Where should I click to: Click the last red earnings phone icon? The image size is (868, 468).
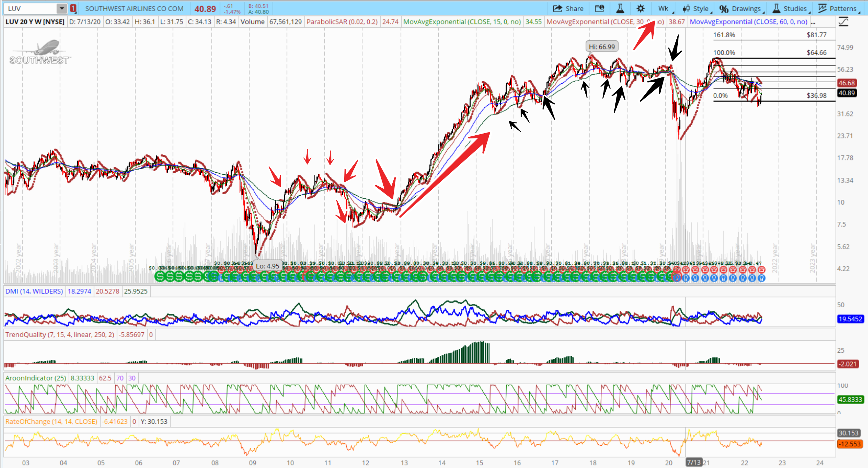[762, 270]
